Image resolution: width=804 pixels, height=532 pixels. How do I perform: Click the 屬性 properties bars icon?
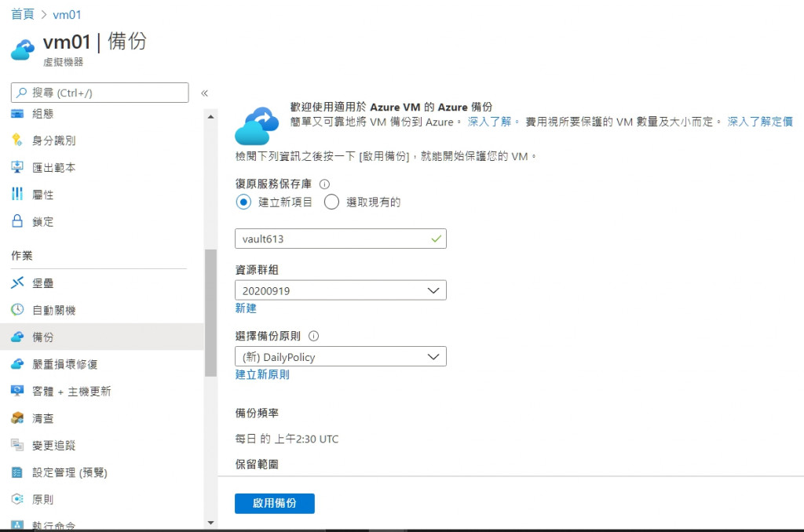[17, 194]
